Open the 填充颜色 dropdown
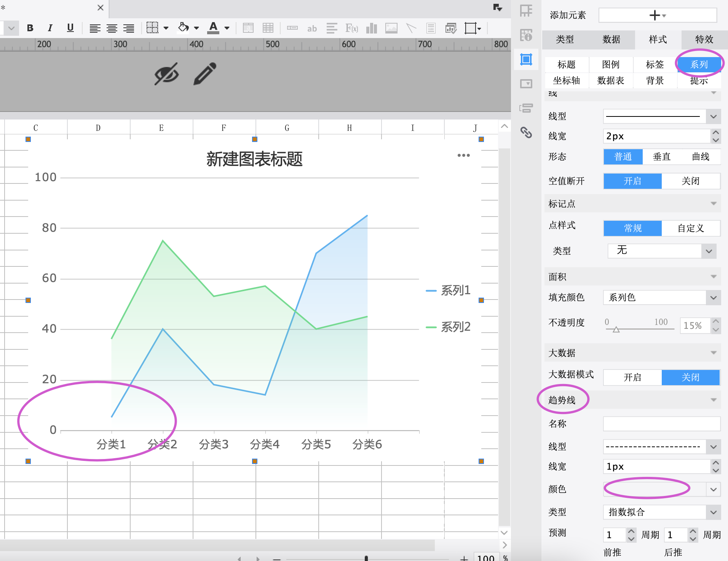Viewport: 728px width, 561px height. [662, 297]
